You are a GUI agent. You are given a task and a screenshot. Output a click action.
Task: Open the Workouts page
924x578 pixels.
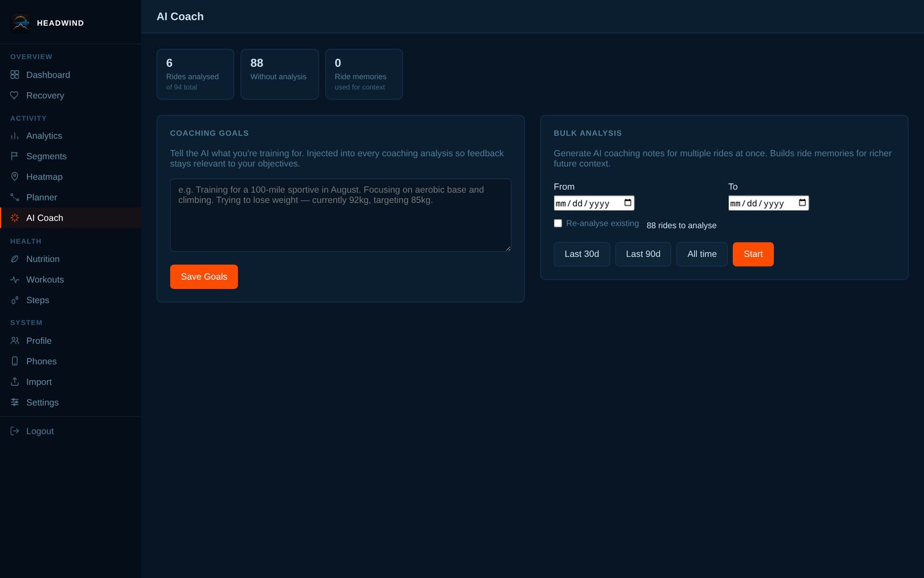71,280
